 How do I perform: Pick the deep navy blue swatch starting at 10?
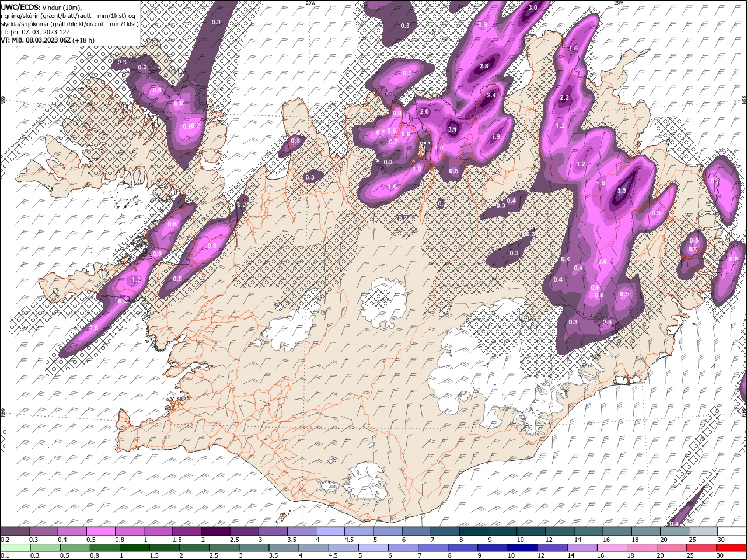[522, 547]
